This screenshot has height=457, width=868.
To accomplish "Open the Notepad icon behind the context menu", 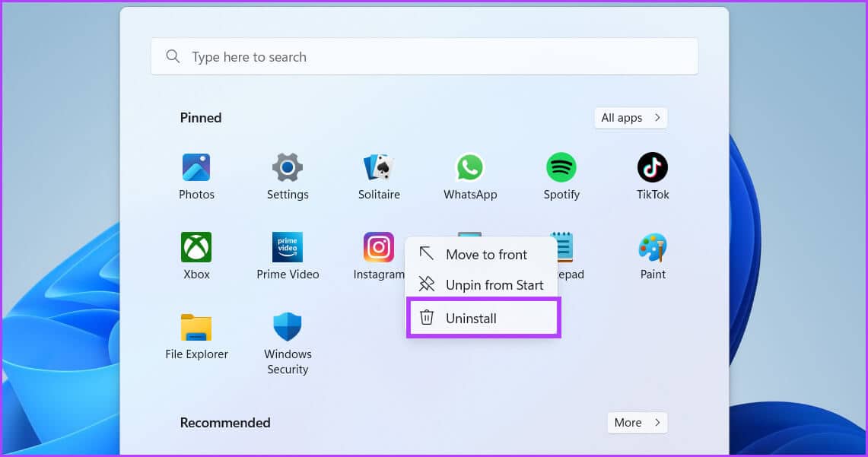I will pos(565,247).
